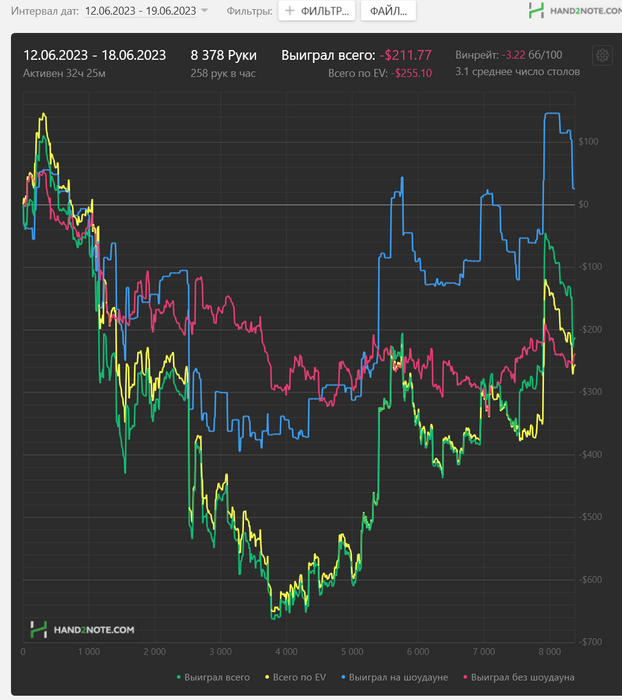Click the green dot for Выиграл всего
The image size is (622, 700).
[179, 678]
